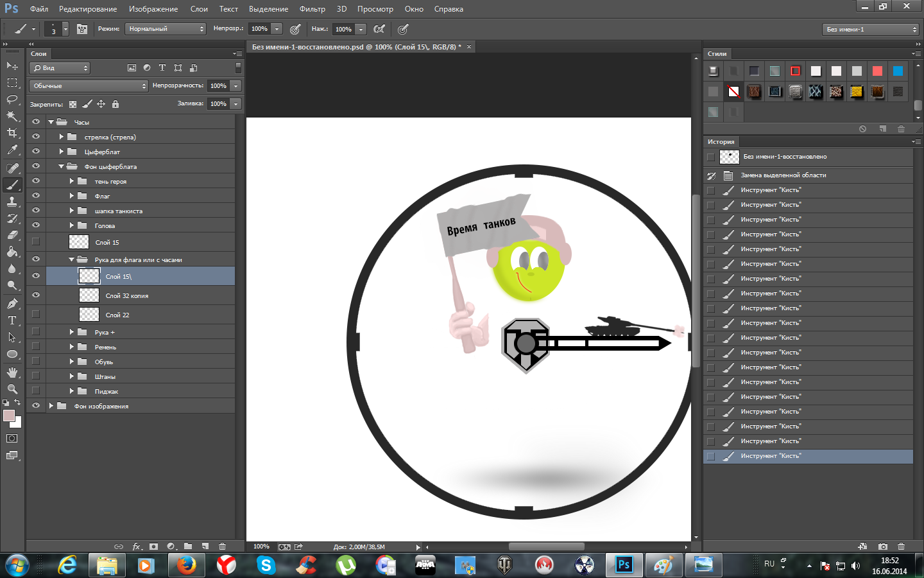Select the Eyedropper tool
The width and height of the screenshot is (924, 578).
(x=12, y=150)
